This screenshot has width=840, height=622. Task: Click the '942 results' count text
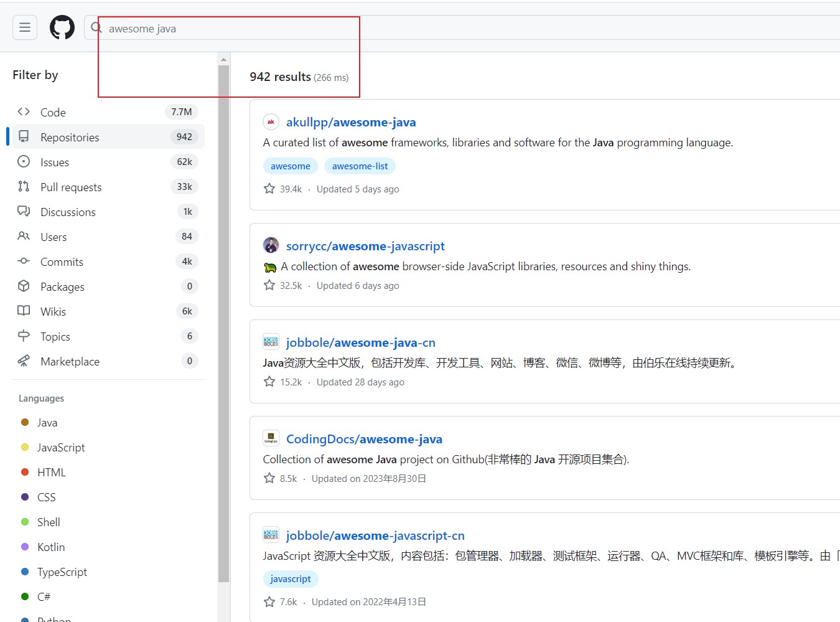point(281,77)
